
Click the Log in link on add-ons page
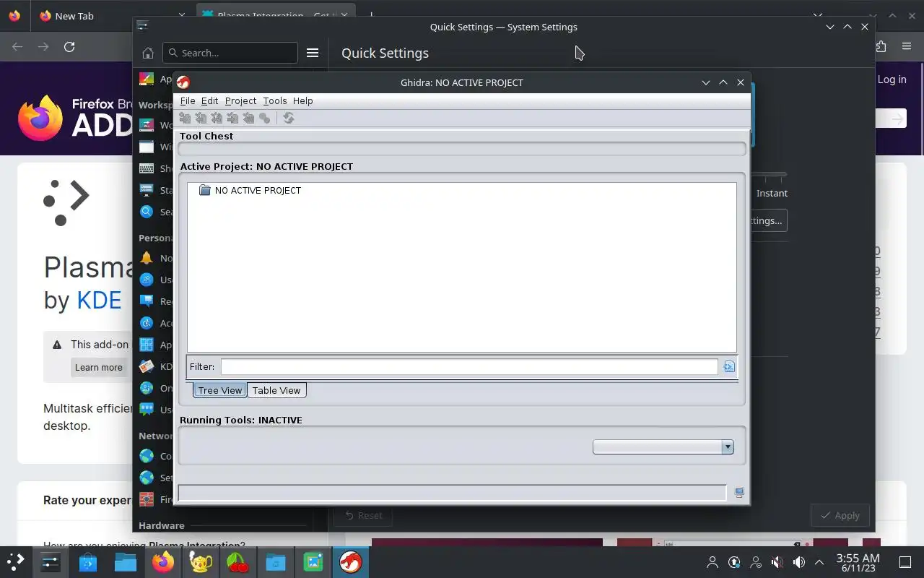[892, 79]
